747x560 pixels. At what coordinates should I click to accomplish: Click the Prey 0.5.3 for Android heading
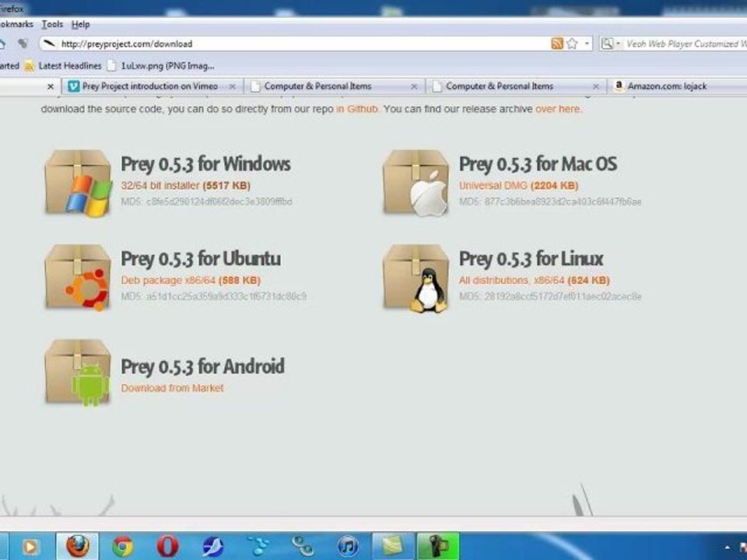202,366
